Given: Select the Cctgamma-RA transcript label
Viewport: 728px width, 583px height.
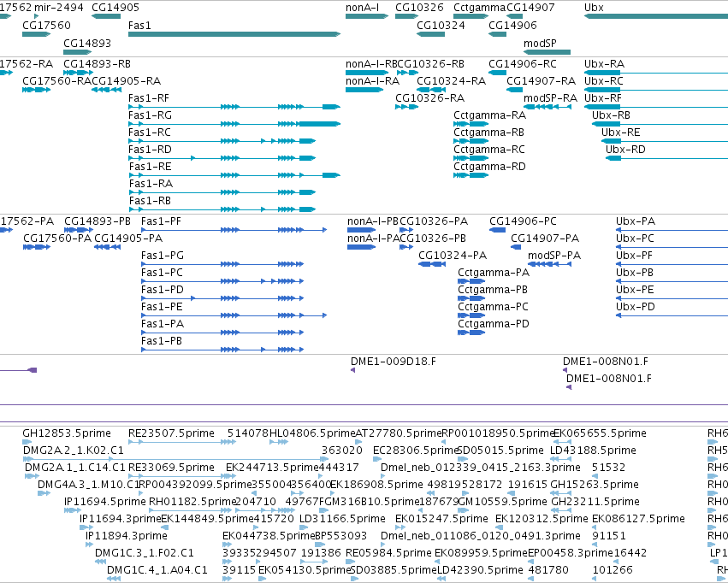Looking at the screenshot, I should click(490, 115).
